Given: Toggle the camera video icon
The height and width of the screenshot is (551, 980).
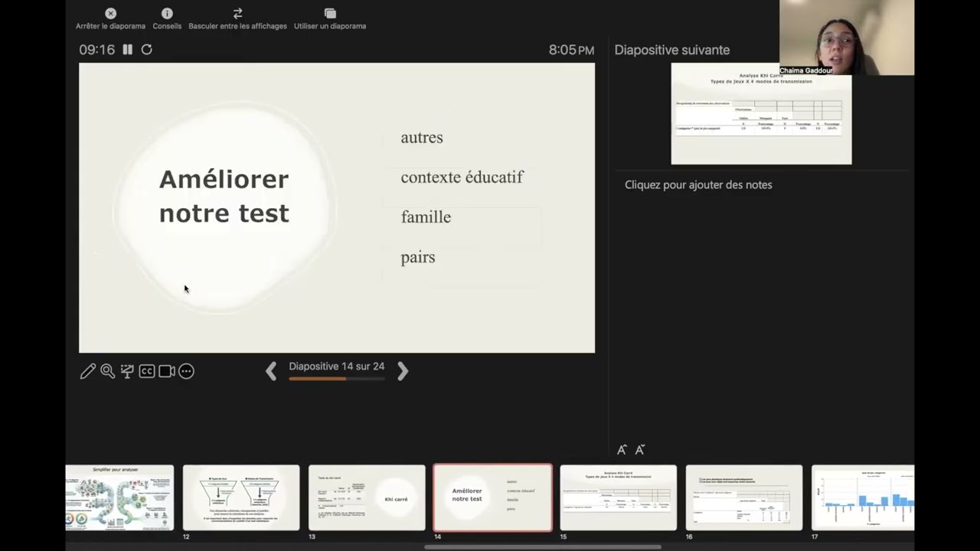Looking at the screenshot, I should point(166,371).
